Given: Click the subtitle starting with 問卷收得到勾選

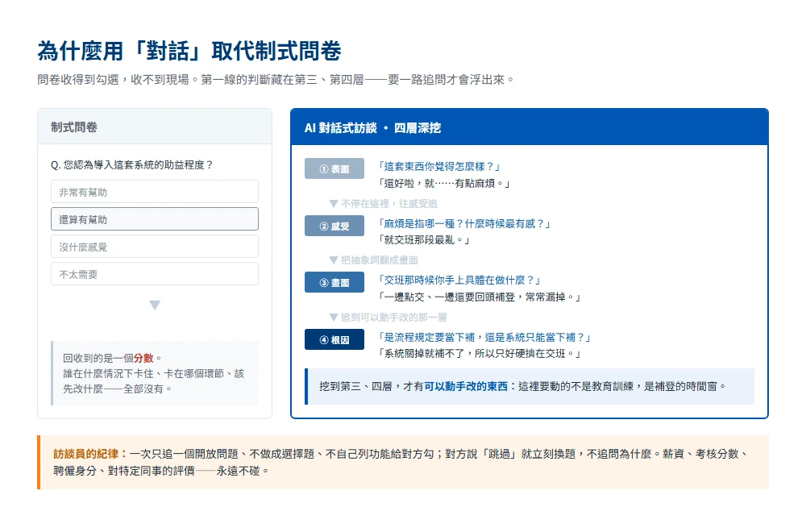Looking at the screenshot, I should [x=276, y=80].
